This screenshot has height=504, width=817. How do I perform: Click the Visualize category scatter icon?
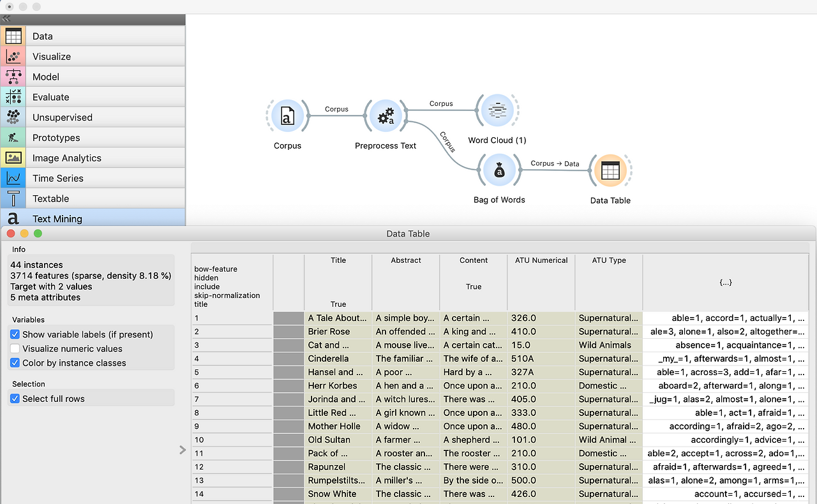click(x=13, y=57)
